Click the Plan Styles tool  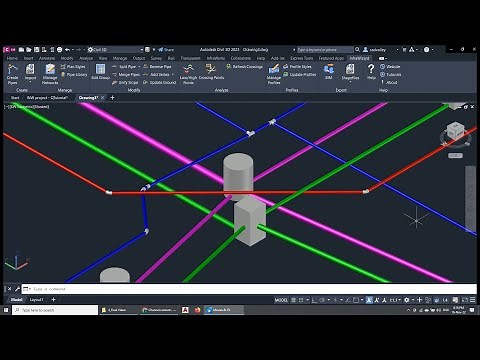[73, 67]
